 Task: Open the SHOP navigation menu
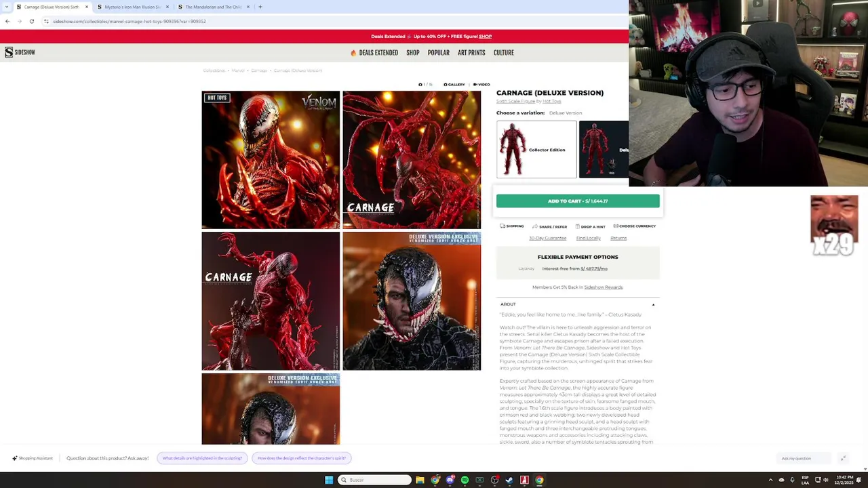pyautogui.click(x=413, y=53)
